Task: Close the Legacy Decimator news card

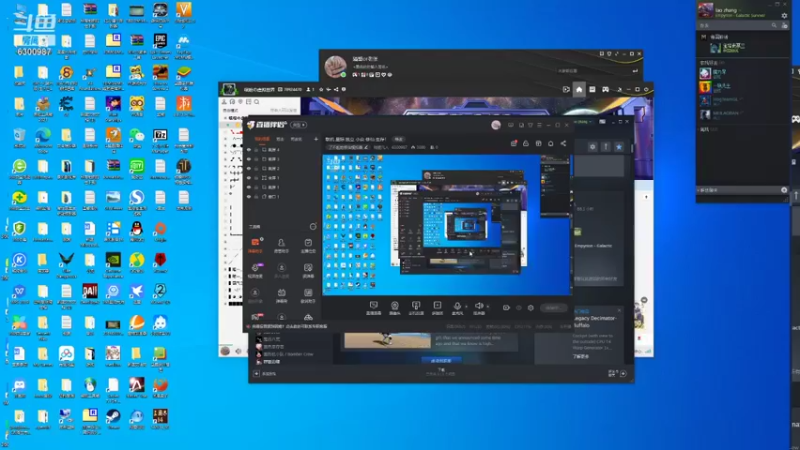Action: [619, 310]
